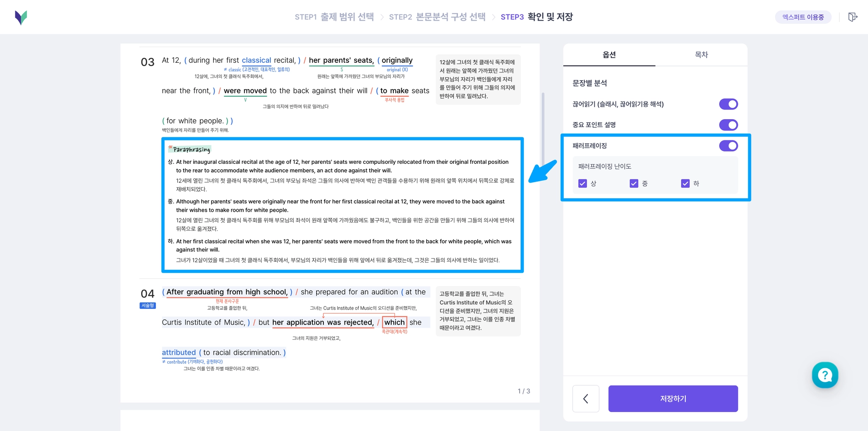Click the 문장별 분석 section heading

[590, 83]
